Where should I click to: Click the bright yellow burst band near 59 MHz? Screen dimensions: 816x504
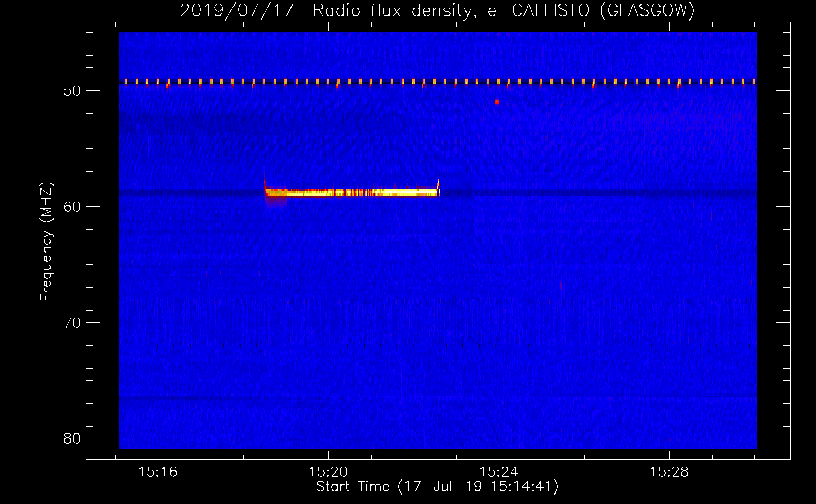353,192
